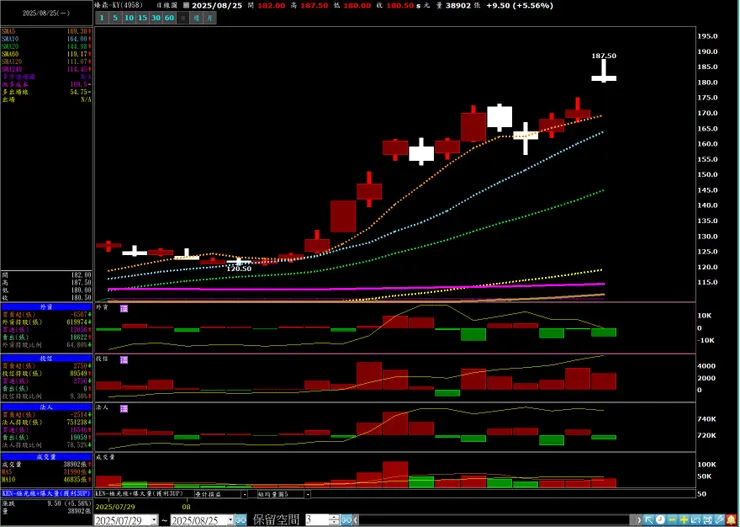Click the SMA10 legend row
The image size is (740, 527).
click(46, 39)
